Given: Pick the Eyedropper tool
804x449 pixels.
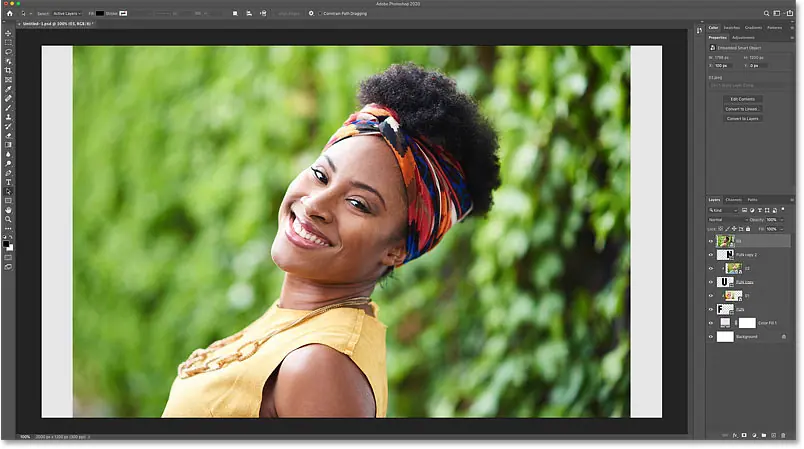Looking at the screenshot, I should [8, 89].
